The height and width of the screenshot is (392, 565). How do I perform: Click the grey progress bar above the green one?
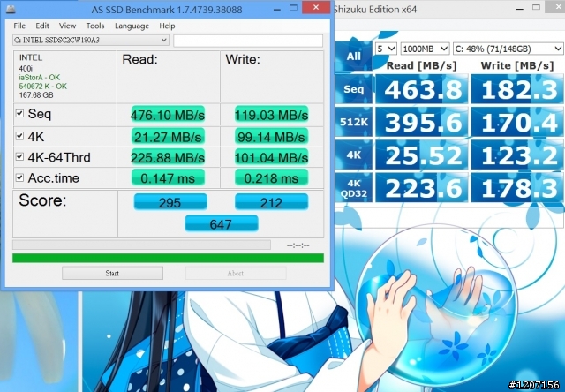(141, 245)
